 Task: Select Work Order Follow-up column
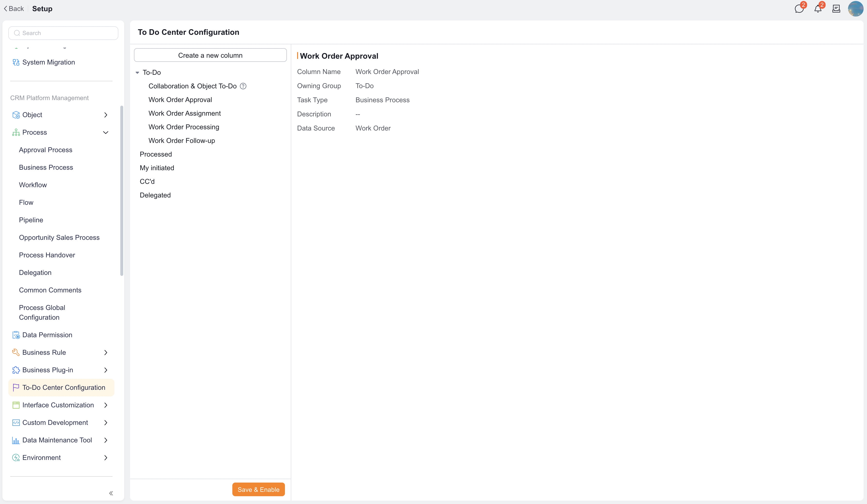click(182, 141)
